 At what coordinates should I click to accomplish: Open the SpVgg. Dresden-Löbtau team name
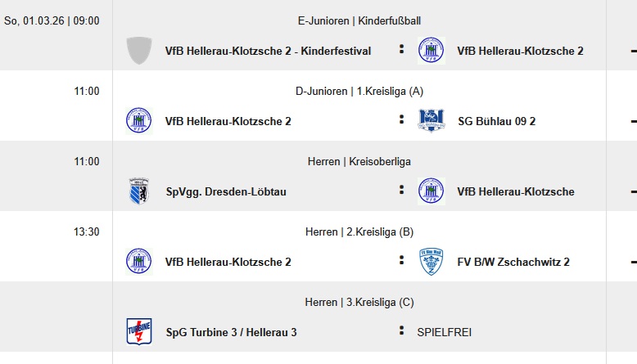(x=226, y=191)
